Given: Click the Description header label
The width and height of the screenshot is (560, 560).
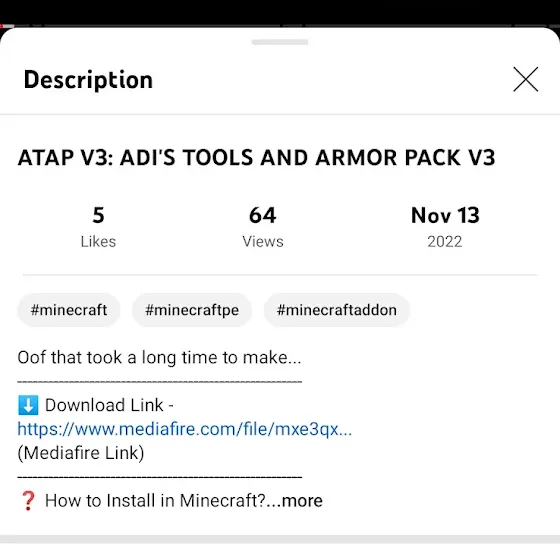Looking at the screenshot, I should coord(88,80).
